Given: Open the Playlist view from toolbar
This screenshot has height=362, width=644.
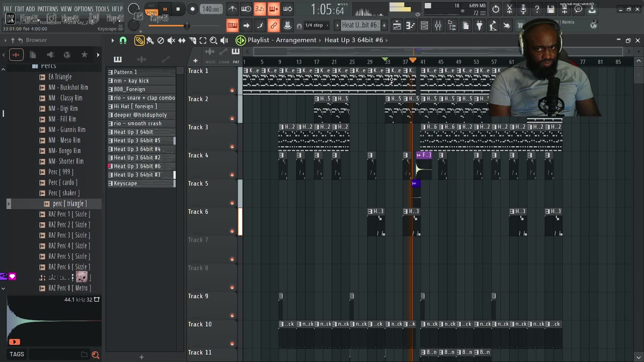Looking at the screenshot, I should pyautogui.click(x=397, y=26).
